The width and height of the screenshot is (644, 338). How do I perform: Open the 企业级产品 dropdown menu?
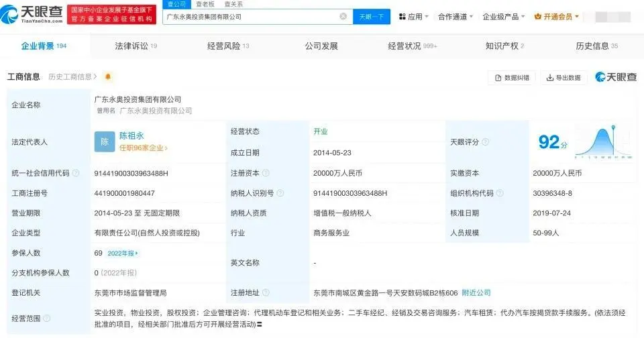pos(504,17)
